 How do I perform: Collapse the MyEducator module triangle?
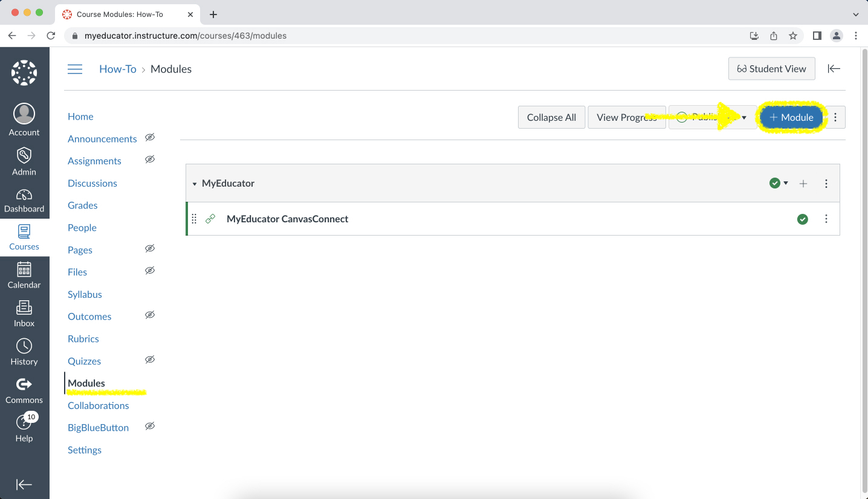pyautogui.click(x=195, y=184)
